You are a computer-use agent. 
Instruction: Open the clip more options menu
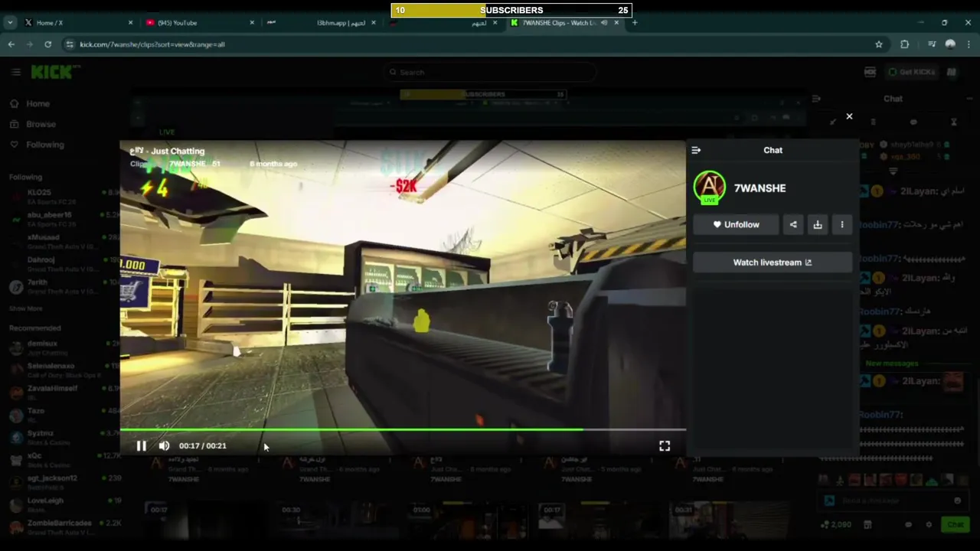click(x=842, y=224)
